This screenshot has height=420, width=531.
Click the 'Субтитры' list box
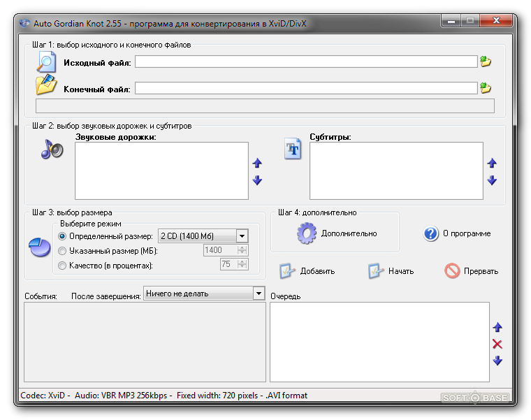point(396,171)
